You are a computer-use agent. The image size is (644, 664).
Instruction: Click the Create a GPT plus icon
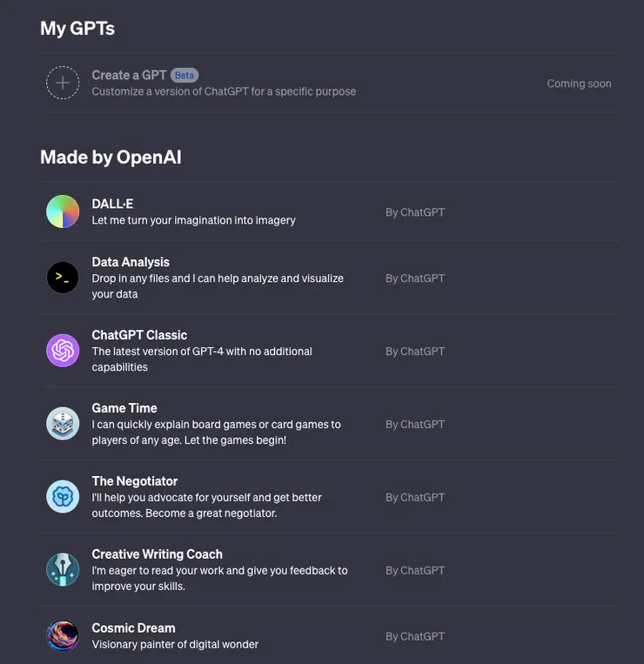point(63,83)
